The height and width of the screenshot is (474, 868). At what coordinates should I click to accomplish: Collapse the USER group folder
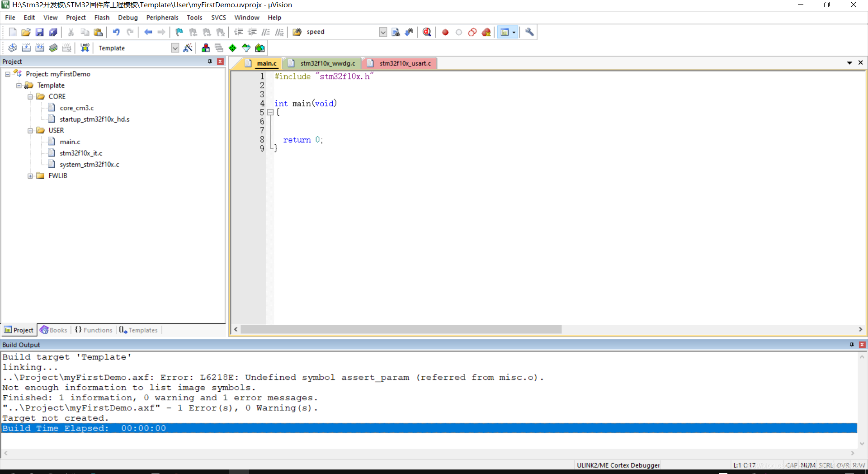(x=30, y=131)
